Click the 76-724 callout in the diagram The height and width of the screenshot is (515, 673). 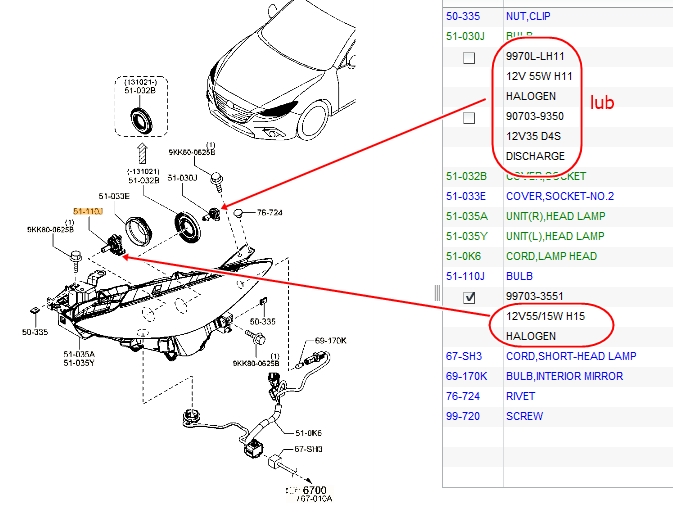click(x=269, y=213)
